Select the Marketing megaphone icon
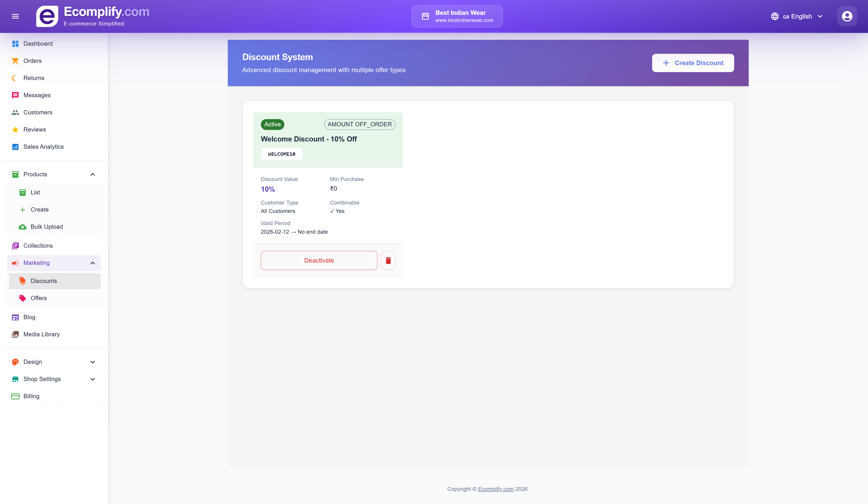 15,263
